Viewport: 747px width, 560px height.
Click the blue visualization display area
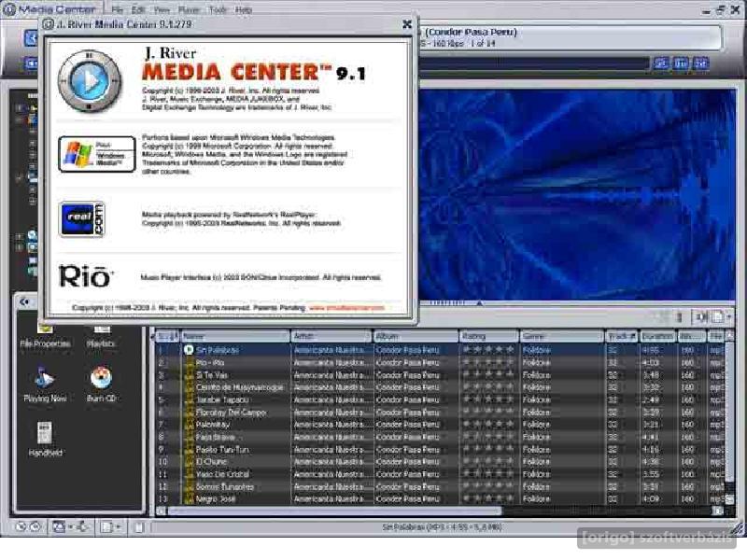click(x=576, y=194)
